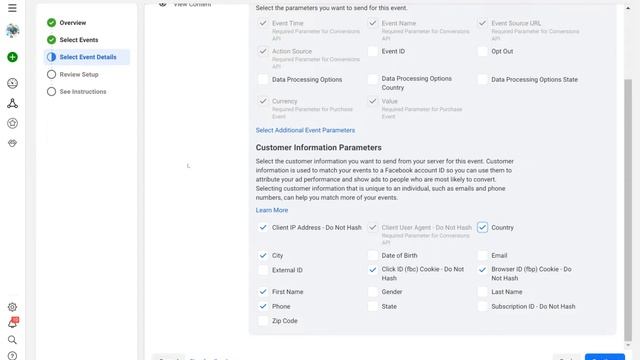Uncheck Client IP Address - Do Not Hash
The height and width of the screenshot is (360, 640).
(x=263, y=227)
